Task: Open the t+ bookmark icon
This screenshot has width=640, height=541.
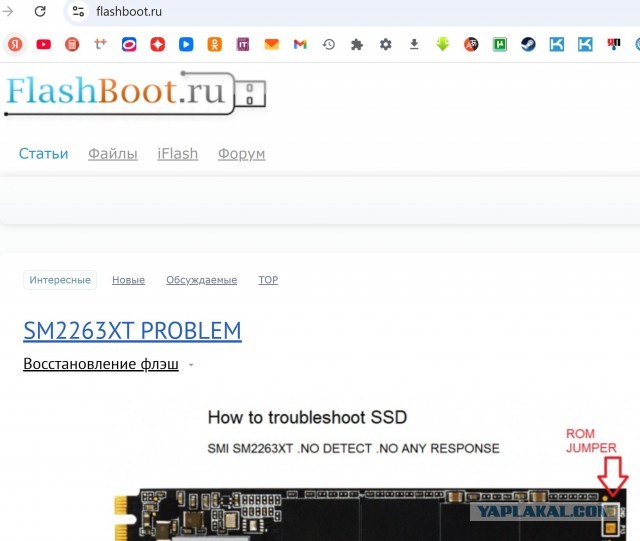Action: coord(100,43)
